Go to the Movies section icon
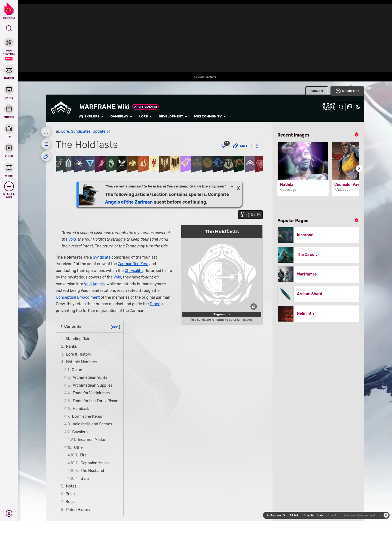Screen dimensions: 392x545 (x=9, y=109)
